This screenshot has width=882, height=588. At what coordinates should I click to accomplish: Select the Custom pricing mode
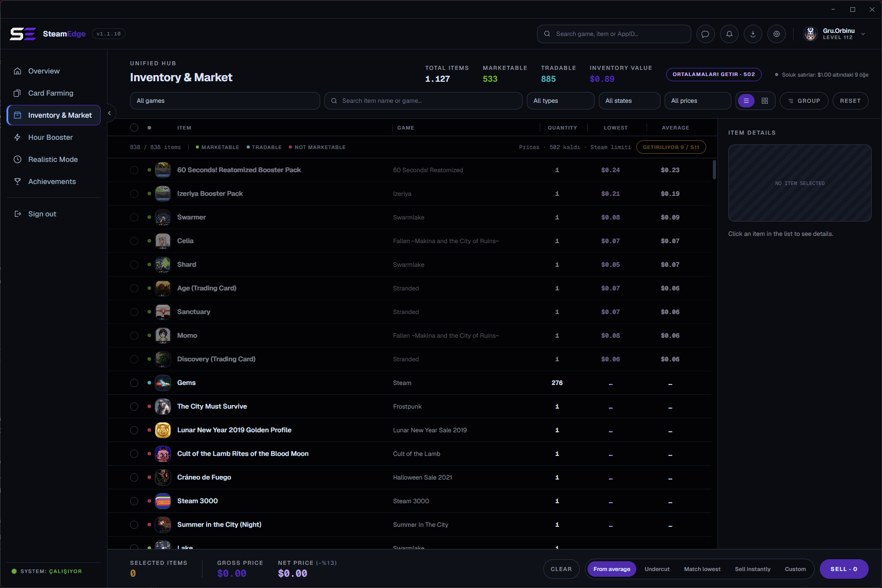point(795,569)
